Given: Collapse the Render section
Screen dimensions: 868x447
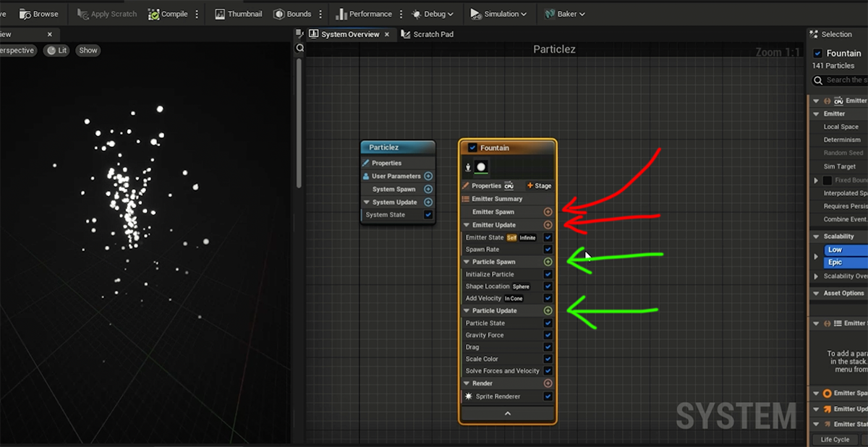Looking at the screenshot, I should 467,383.
